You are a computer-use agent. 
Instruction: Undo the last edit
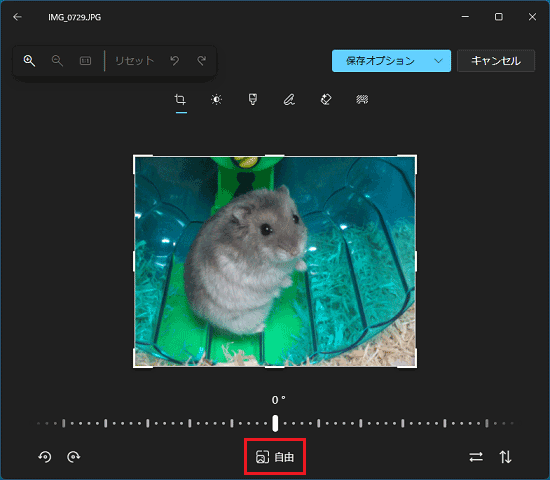click(174, 61)
